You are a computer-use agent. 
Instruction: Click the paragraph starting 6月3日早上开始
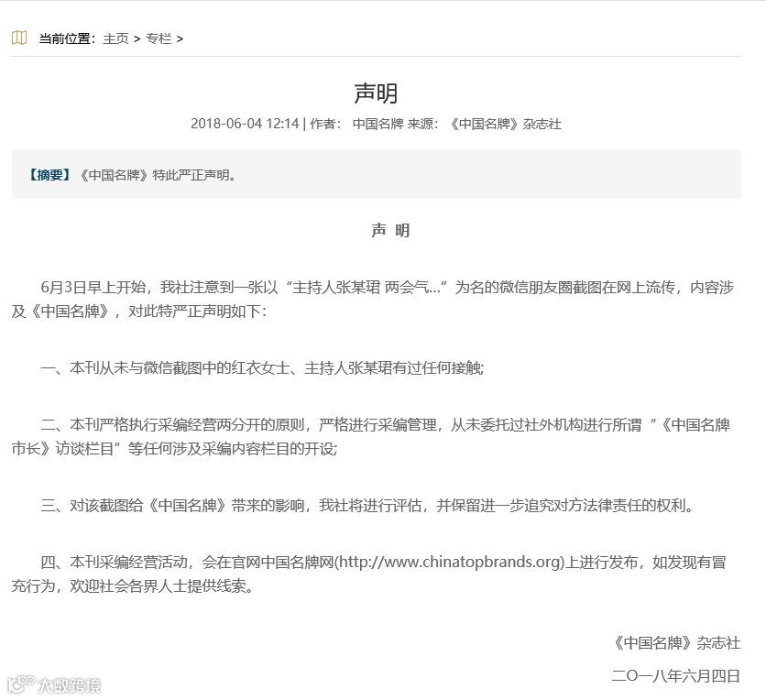click(x=373, y=299)
